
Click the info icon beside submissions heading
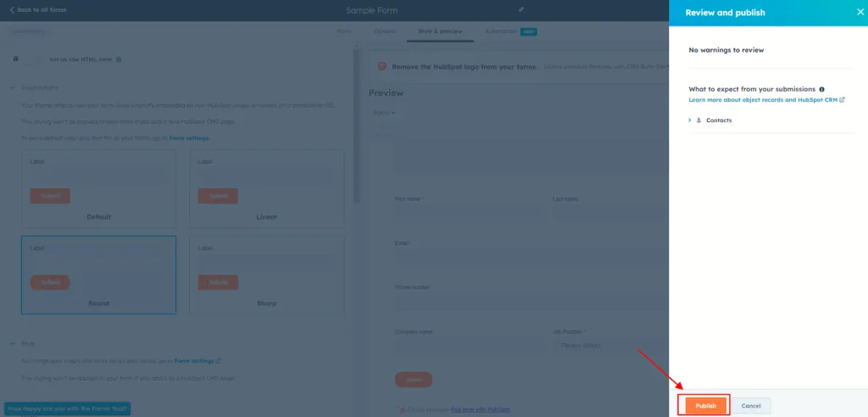coord(821,89)
